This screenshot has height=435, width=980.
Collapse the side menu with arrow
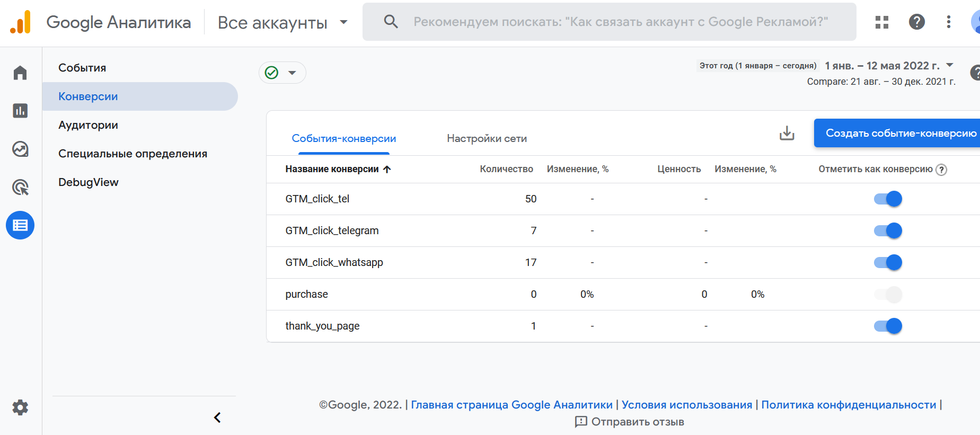click(217, 418)
